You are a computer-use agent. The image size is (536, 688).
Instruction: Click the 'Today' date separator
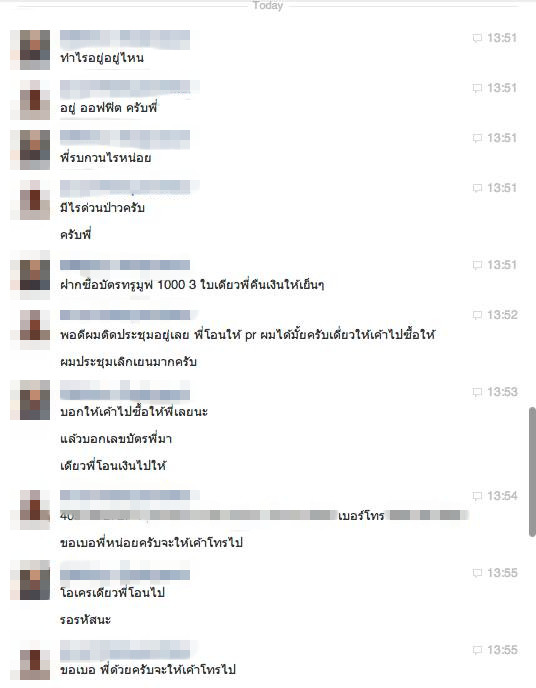268,6
